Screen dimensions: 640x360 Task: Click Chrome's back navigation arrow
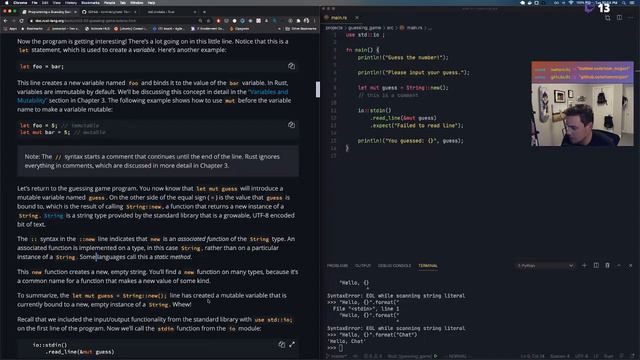click(6, 20)
